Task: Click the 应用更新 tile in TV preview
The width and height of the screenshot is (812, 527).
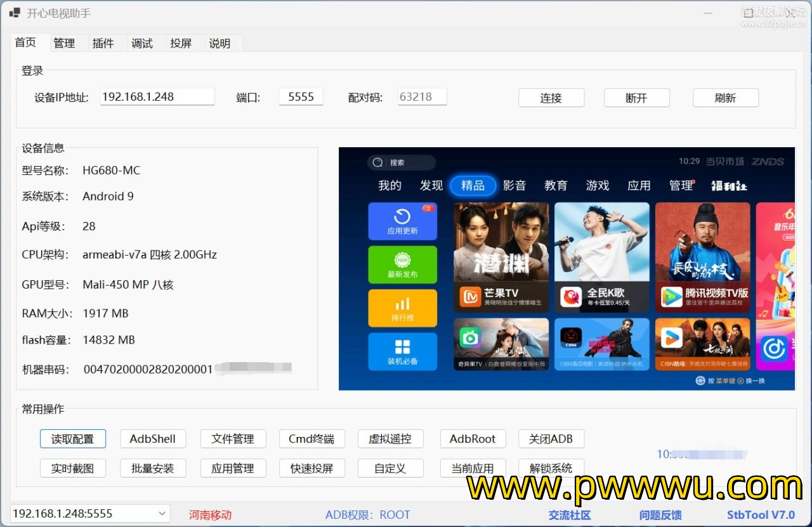Action: (x=402, y=220)
